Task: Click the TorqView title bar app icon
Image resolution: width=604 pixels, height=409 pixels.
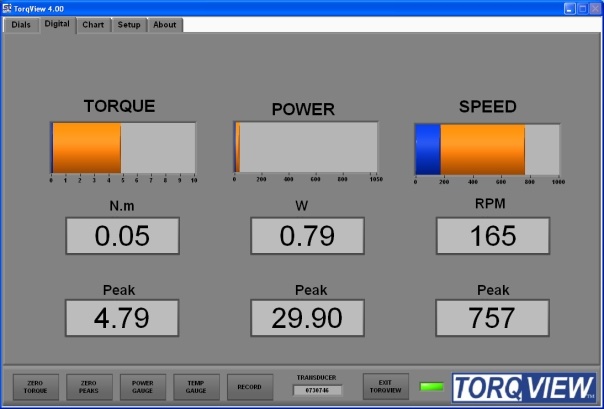Action: [8, 8]
